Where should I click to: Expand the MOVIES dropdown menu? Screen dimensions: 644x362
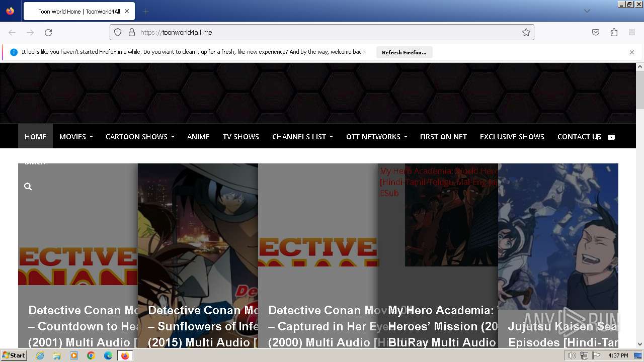point(76,136)
